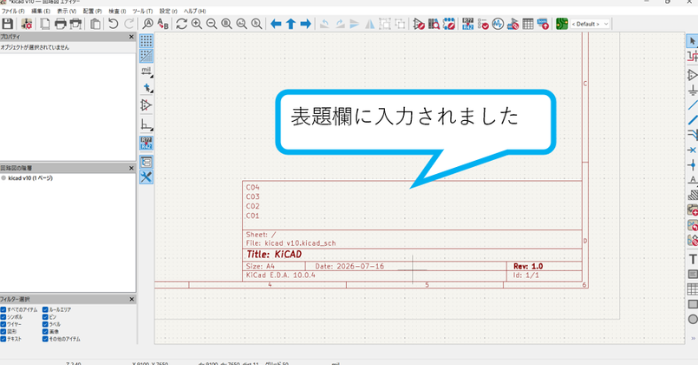This screenshot has width=698, height=365.
Task: Select the Add Table tool
Action: (x=692, y=289)
